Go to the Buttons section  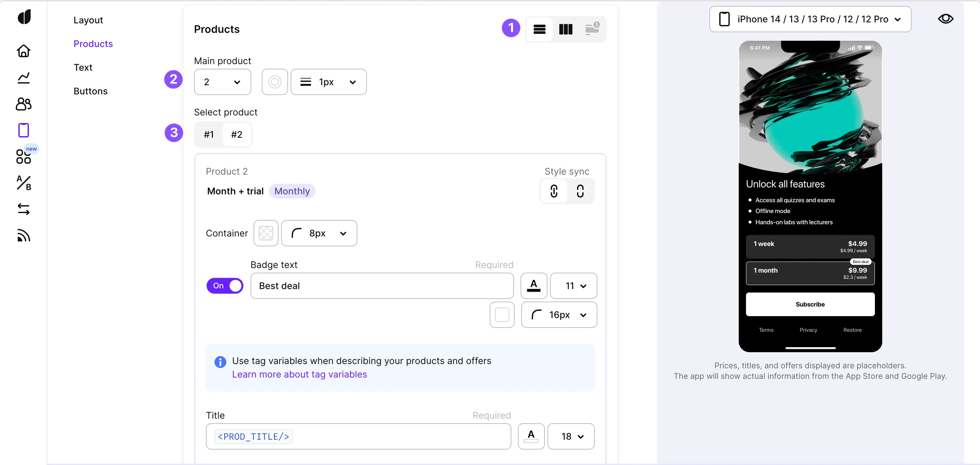[91, 91]
